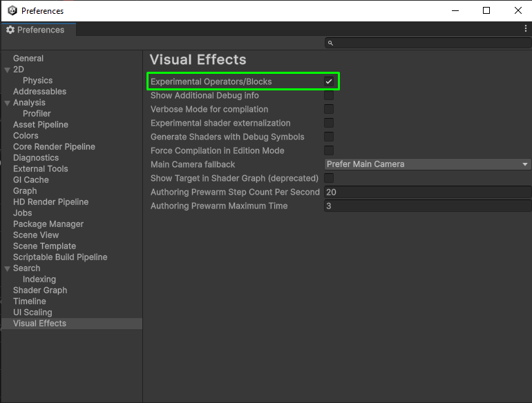Viewport: 532px width, 403px height.
Task: Click the search magnifier icon
Action: pos(331,43)
